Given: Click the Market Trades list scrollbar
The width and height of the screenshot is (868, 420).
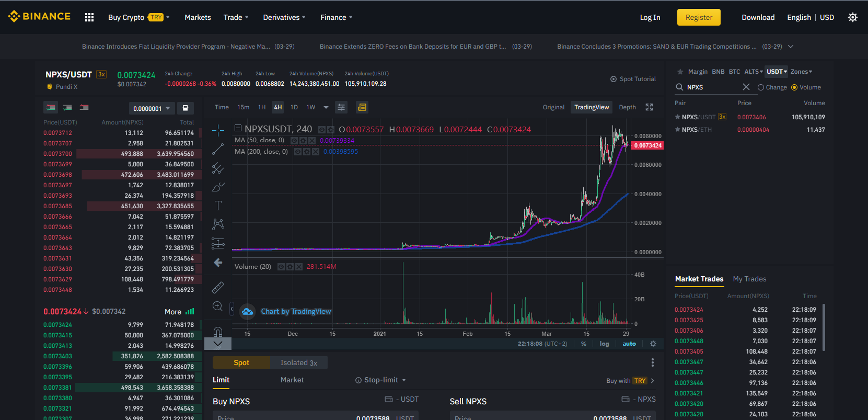Looking at the screenshot, I should point(824,327).
